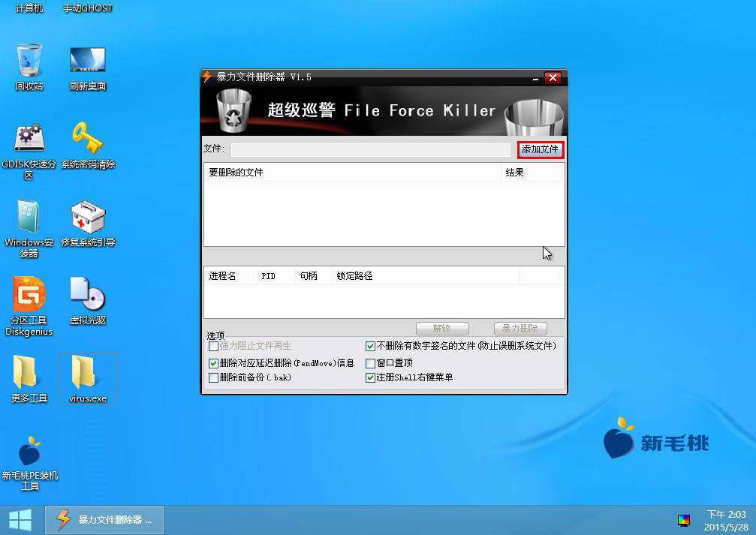The image size is (756, 535).
Task: Open the 虚拟光驱 icon
Action: click(x=88, y=301)
